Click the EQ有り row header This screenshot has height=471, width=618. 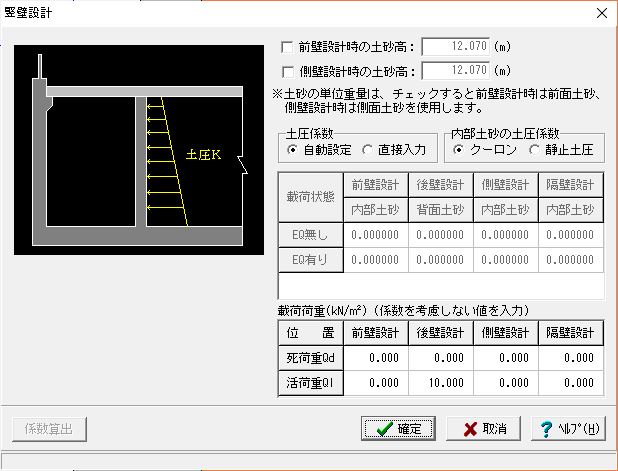[311, 260]
